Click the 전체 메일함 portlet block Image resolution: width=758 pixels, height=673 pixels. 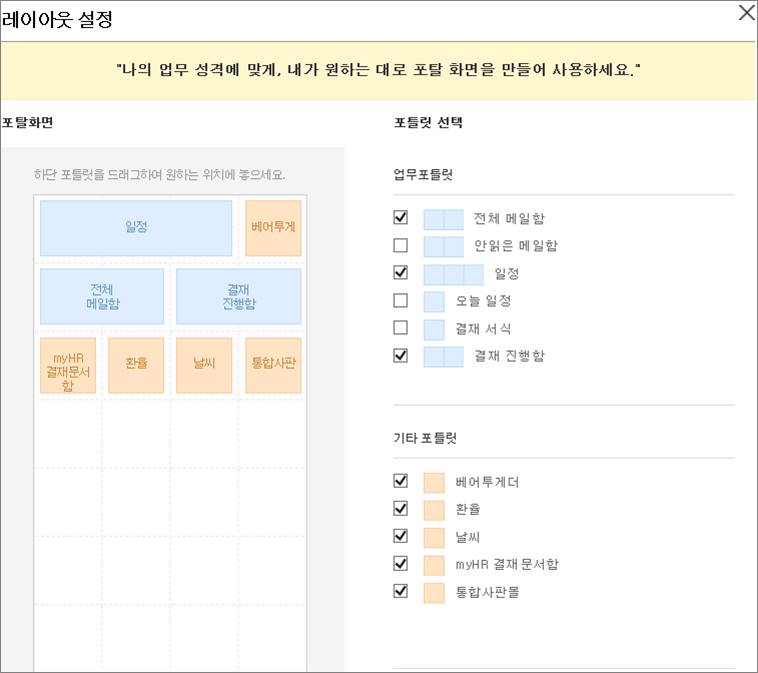tap(102, 296)
